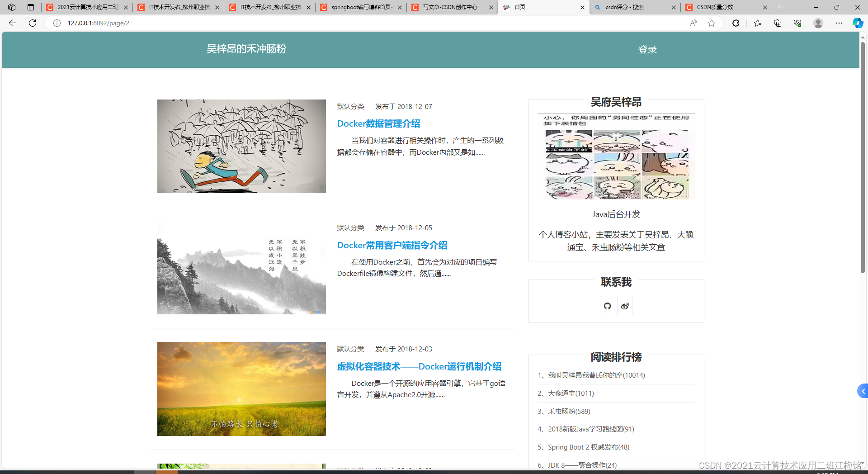Expand the blue side panel arrow
Image resolution: width=868 pixels, height=474 pixels.
coord(863,391)
